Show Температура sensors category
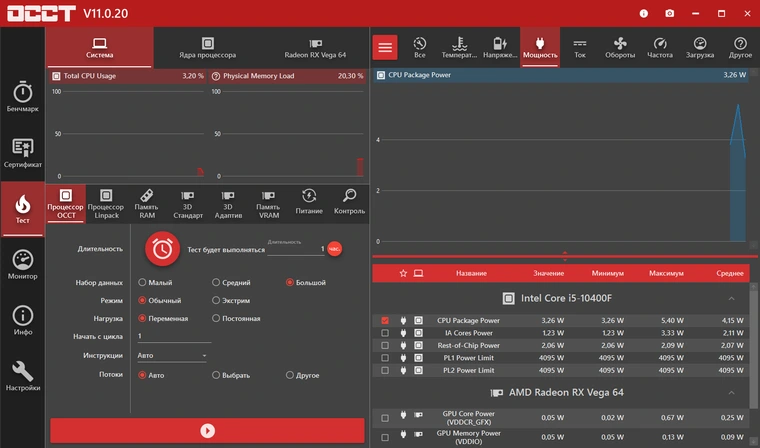 pyautogui.click(x=459, y=48)
